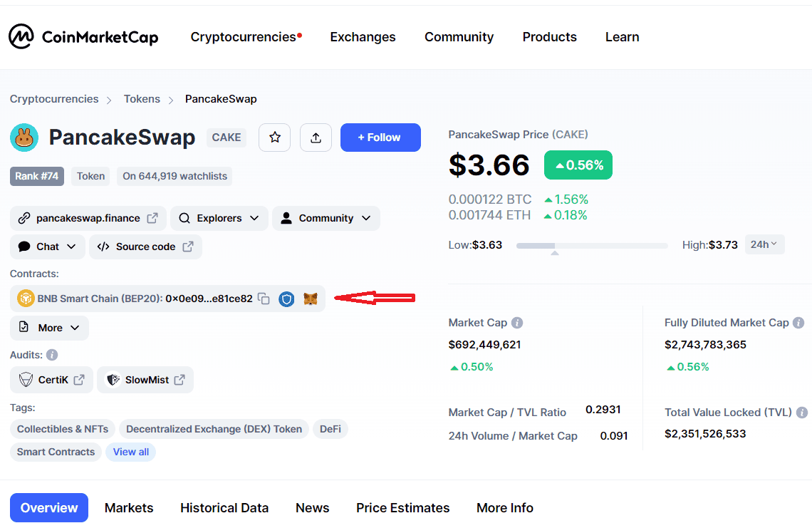Add token to MetaMask fox icon
812x523 pixels.
[x=310, y=299]
